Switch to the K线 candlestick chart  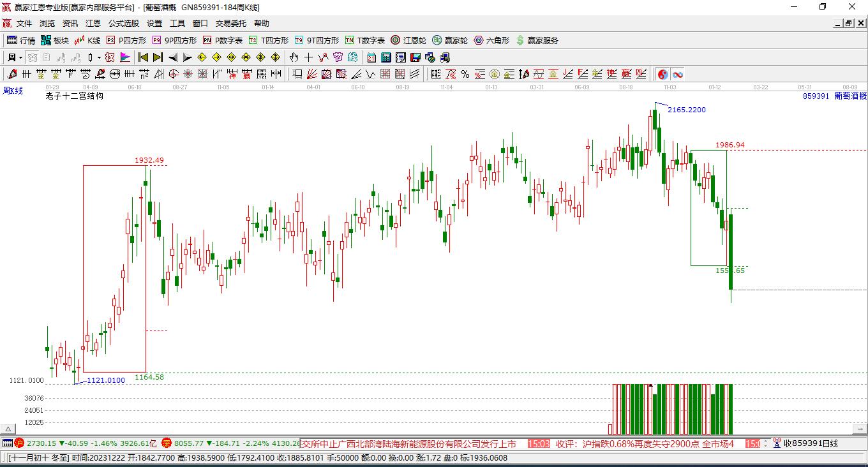(x=87, y=40)
